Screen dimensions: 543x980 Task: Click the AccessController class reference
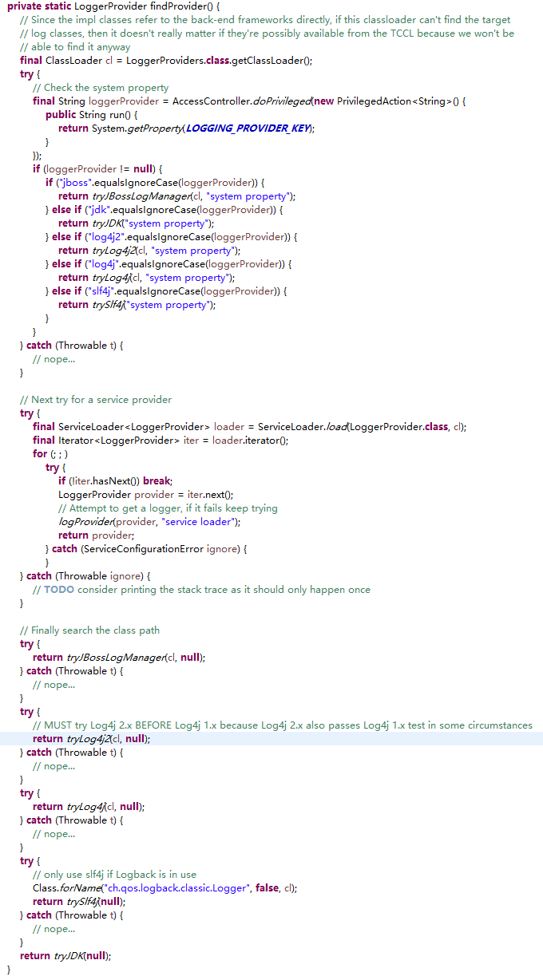click(211, 101)
